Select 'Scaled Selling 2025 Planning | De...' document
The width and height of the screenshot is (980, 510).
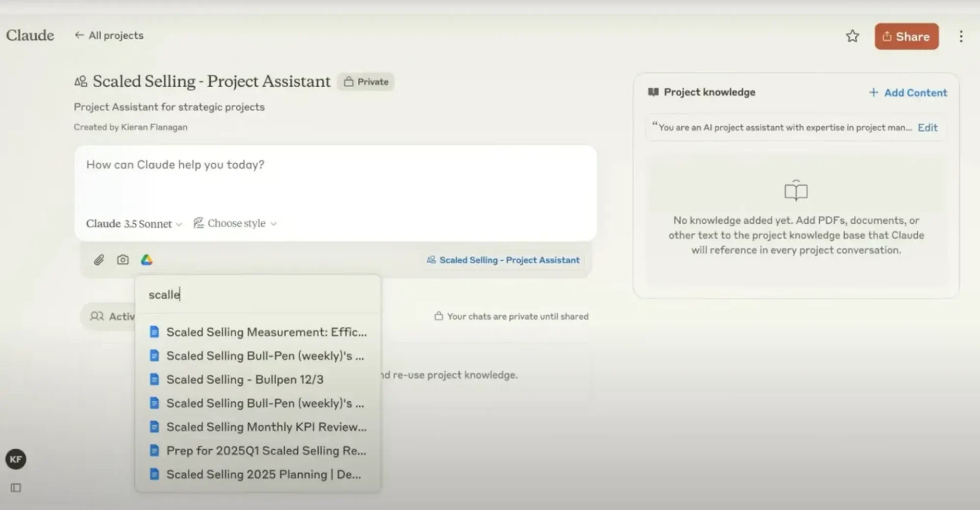(258, 474)
